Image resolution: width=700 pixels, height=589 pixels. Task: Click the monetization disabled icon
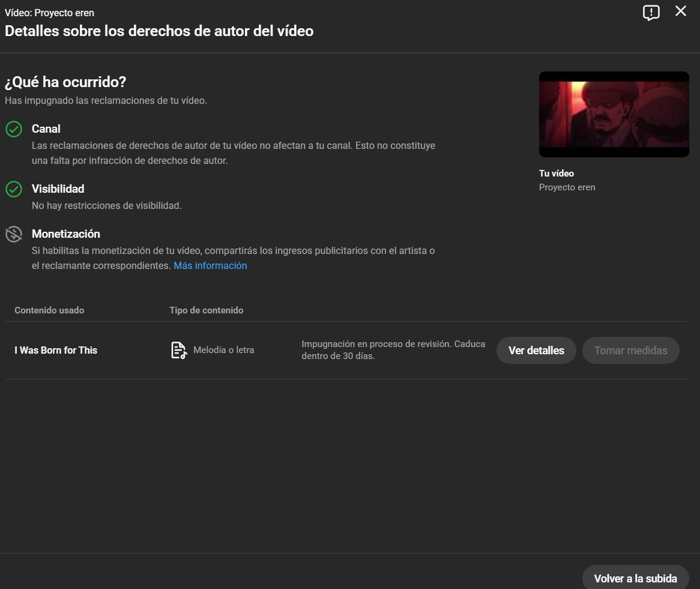pos(14,234)
